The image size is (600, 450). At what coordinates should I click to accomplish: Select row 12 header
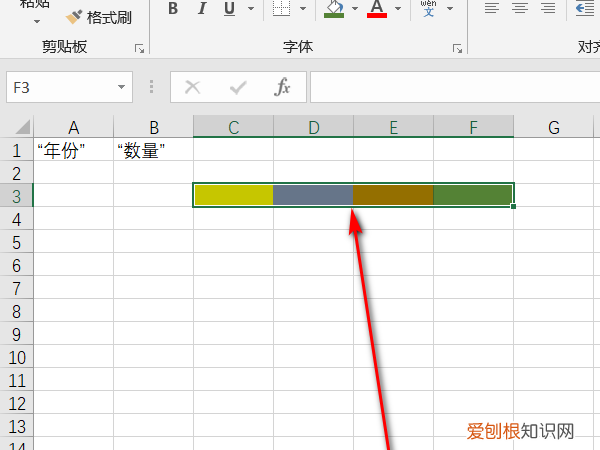tap(16, 403)
